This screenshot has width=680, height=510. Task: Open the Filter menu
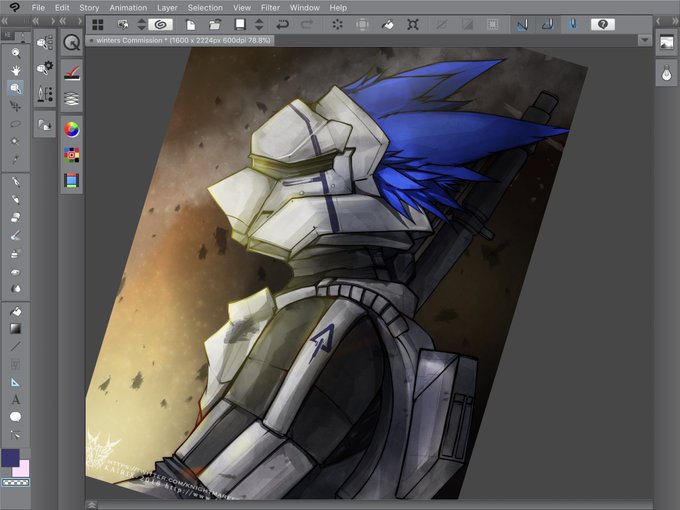(270, 8)
